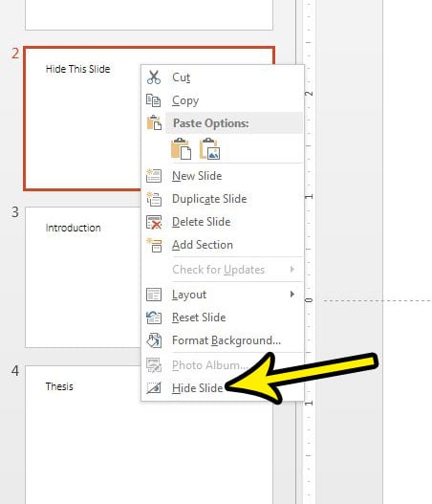Paste as picture icon
This screenshot has height=504, width=432.
click(209, 149)
